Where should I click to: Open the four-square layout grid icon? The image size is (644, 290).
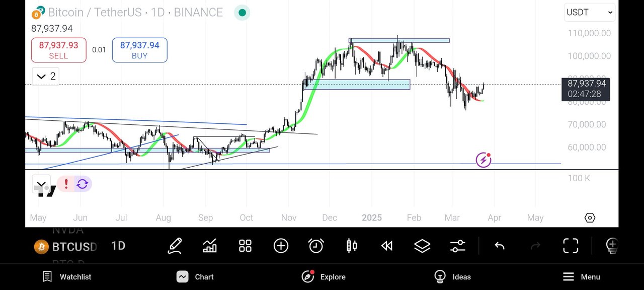coord(245,246)
